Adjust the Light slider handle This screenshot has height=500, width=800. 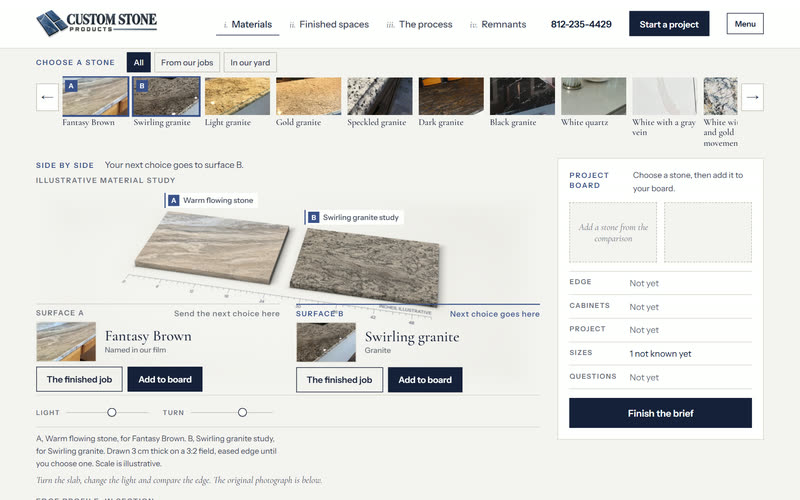[x=112, y=412]
